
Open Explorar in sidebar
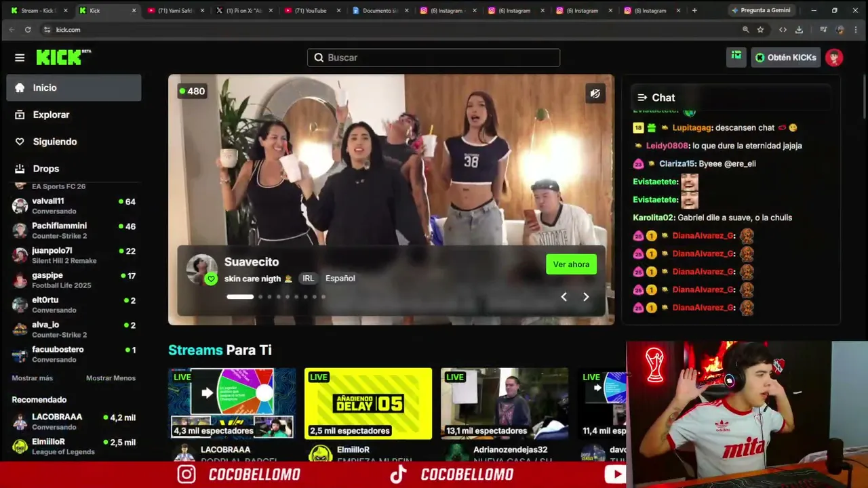click(x=74, y=115)
